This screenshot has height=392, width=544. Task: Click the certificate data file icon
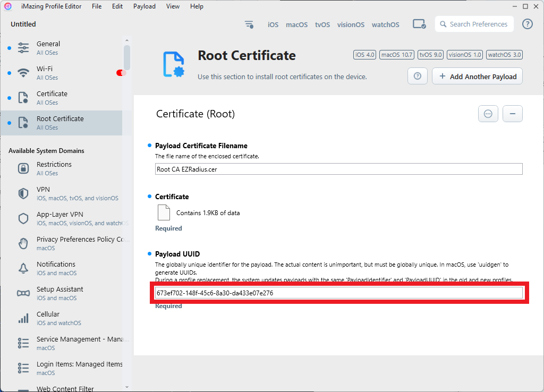(164, 212)
